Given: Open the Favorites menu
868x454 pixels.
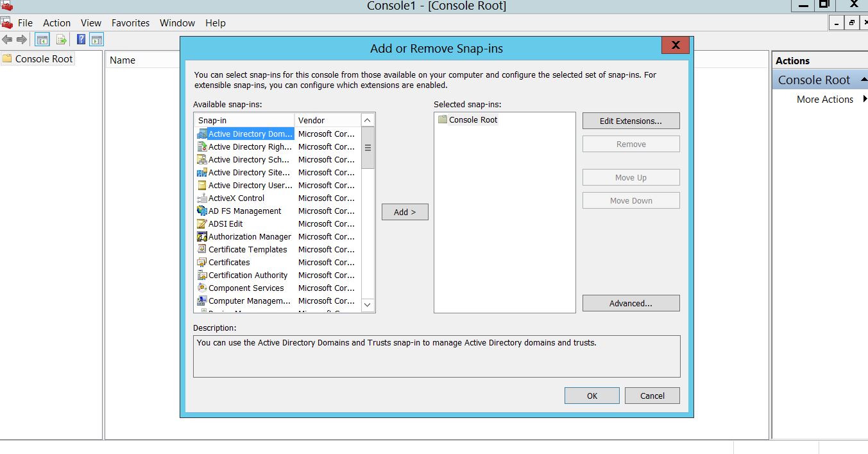Looking at the screenshot, I should click(130, 23).
